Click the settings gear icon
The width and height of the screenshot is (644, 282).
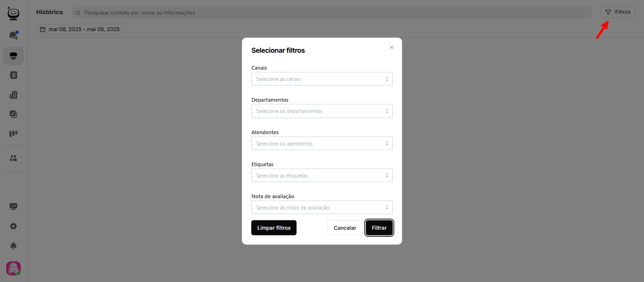click(13, 226)
